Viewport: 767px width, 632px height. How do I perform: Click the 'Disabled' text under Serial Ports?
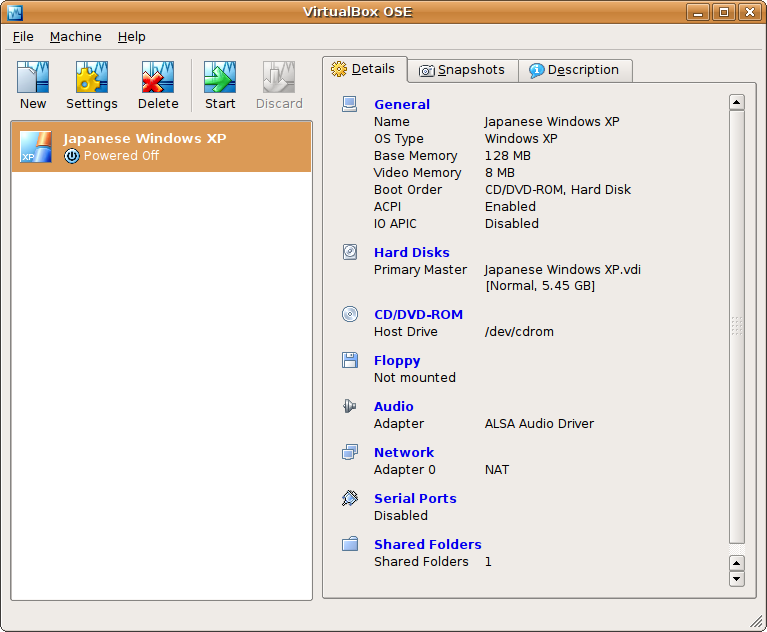tap(401, 516)
